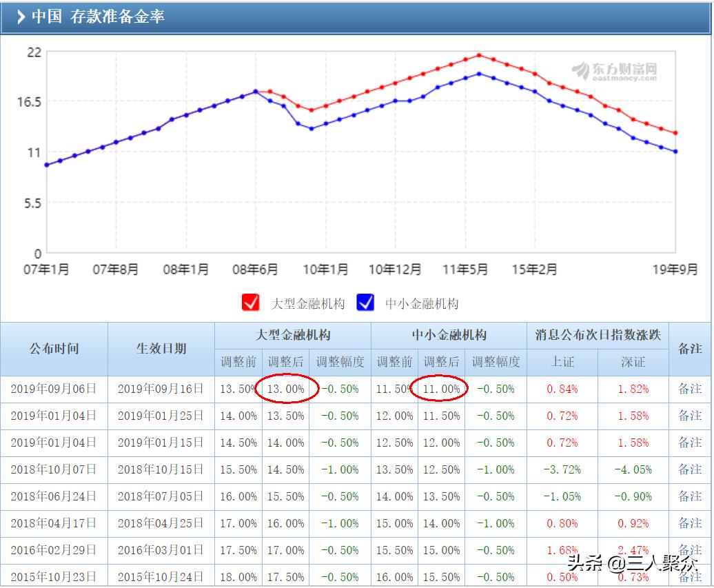Open the 备注 link on the 2019年09月06日 row
The image size is (714, 588).
[x=691, y=389]
